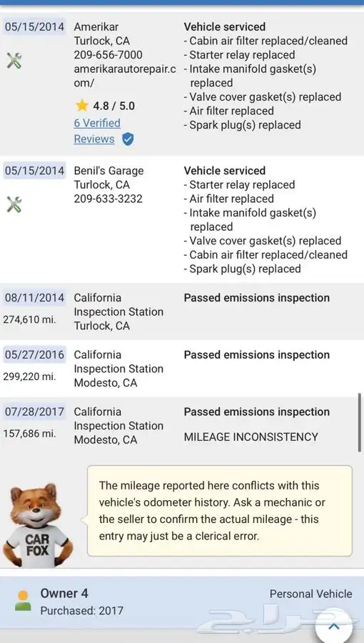Click the blue verified shield badge
Screen dimensions: 364x643
(128, 139)
